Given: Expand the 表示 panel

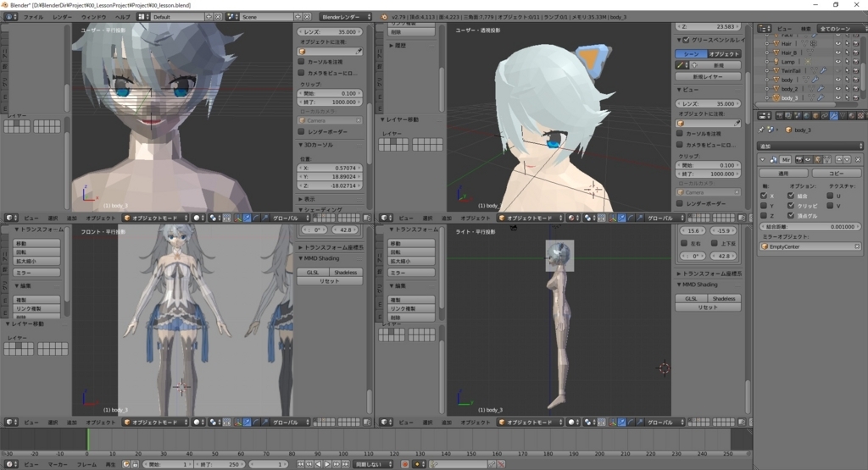Looking at the screenshot, I should pyautogui.click(x=301, y=199).
